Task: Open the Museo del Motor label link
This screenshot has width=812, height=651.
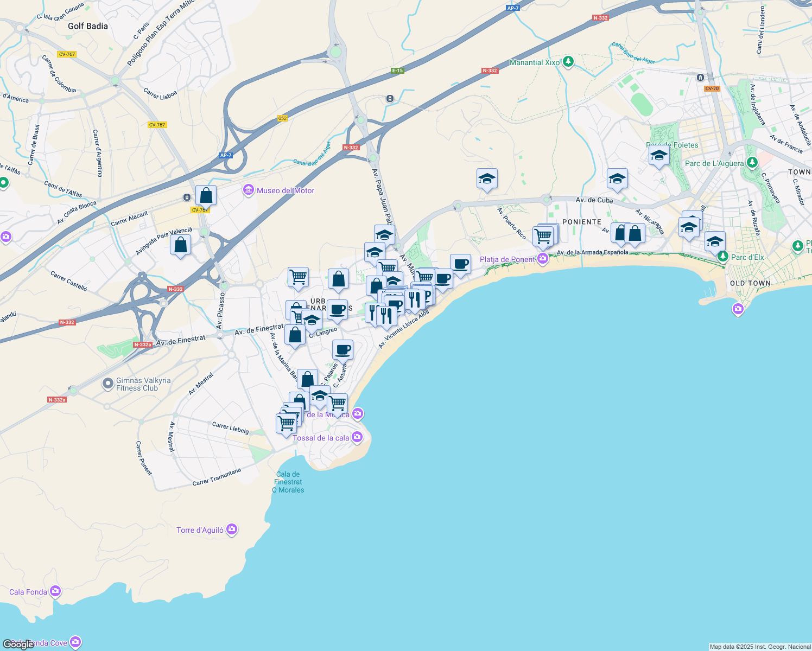Action: [285, 191]
